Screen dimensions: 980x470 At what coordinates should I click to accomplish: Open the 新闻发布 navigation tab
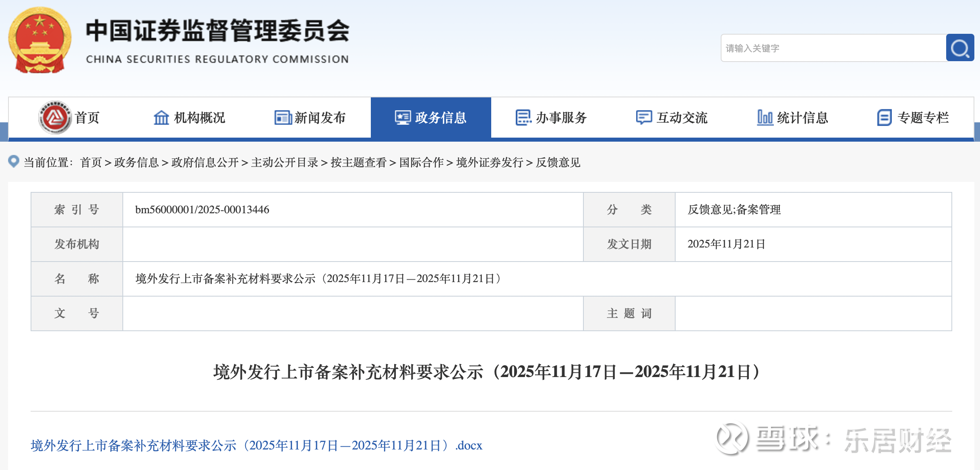[x=320, y=117]
